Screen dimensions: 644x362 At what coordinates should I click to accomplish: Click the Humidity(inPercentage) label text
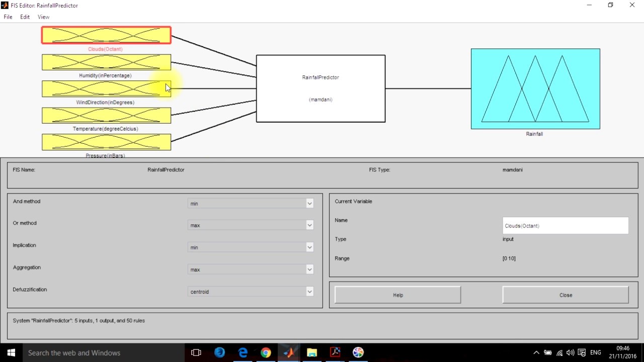coord(105,75)
